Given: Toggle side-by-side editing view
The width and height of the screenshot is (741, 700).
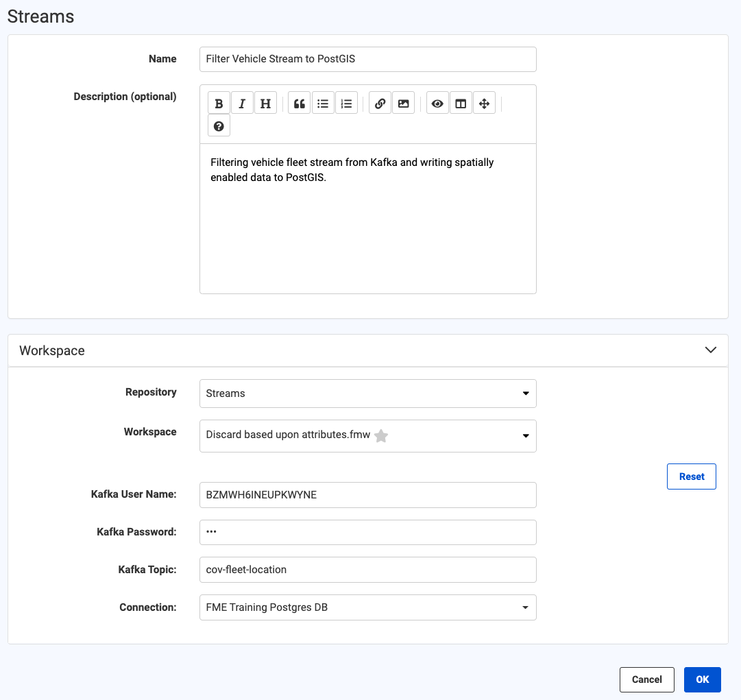Looking at the screenshot, I should coord(461,103).
